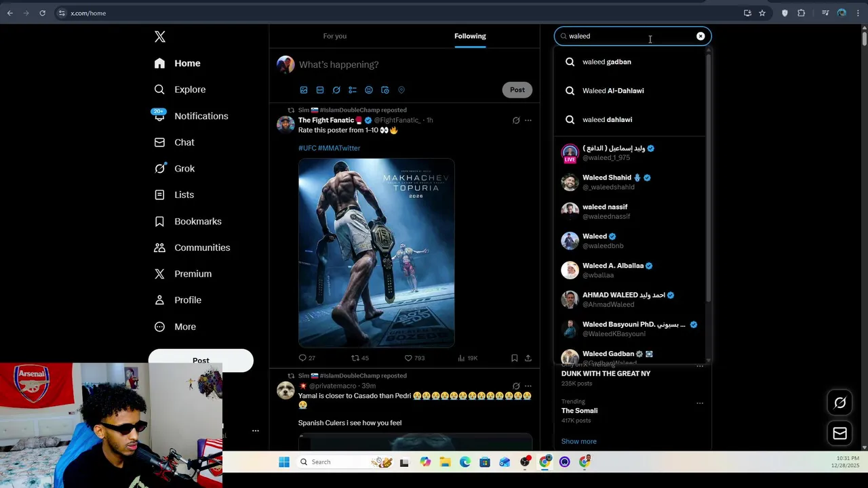Click the sidebar Post button
The height and width of the screenshot is (488, 868).
(201, 361)
